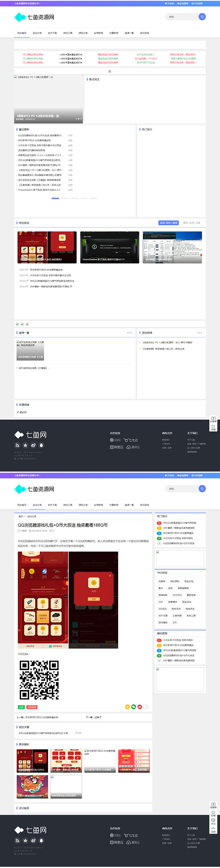Open 网站首页 in the homepage navigation bar
This screenshot has width=220, height=868.
point(22,33)
